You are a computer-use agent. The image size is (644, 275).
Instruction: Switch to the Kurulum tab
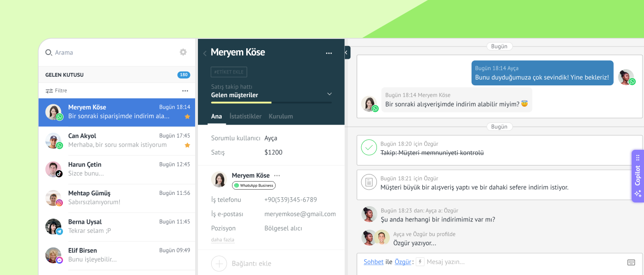coord(281,116)
